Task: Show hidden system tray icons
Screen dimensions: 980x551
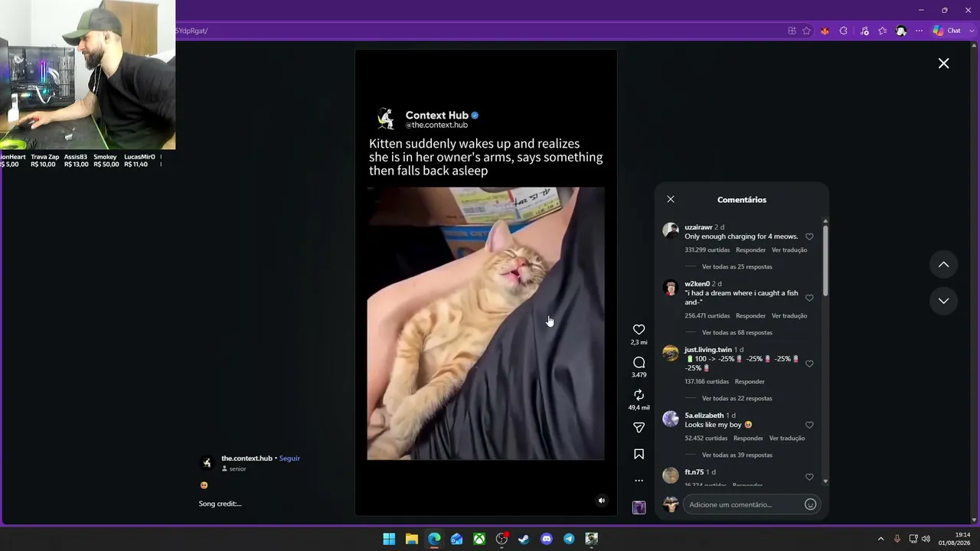Action: [880, 539]
